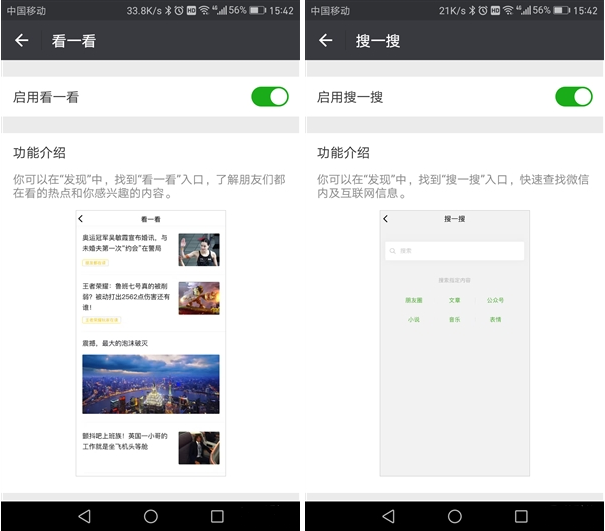The width and height of the screenshot is (605, 531).
Task: Select 公众号 search category
Action: click(x=495, y=300)
